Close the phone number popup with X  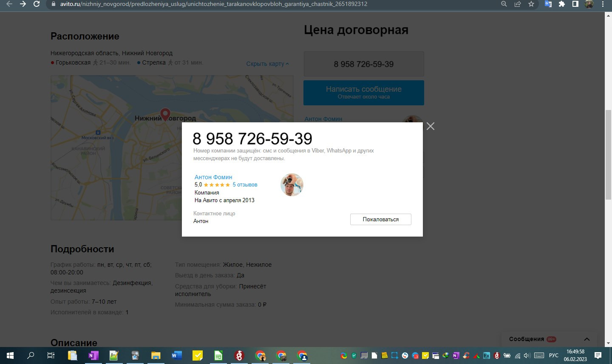431,126
